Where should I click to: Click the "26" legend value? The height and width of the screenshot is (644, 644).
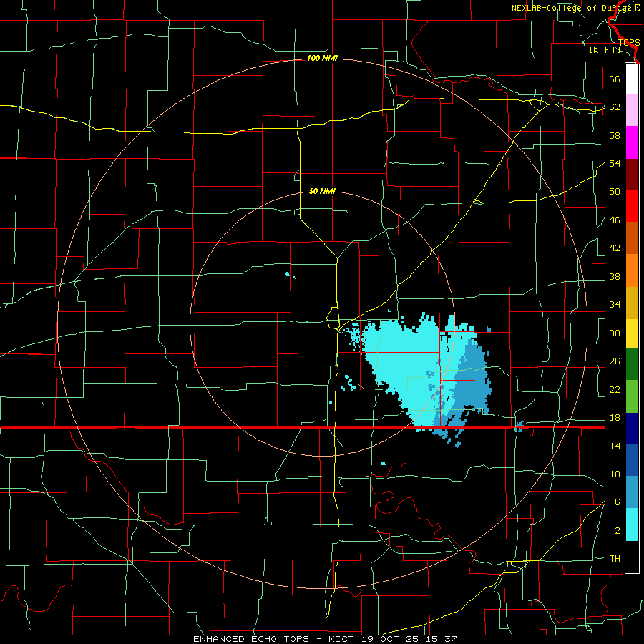615,361
